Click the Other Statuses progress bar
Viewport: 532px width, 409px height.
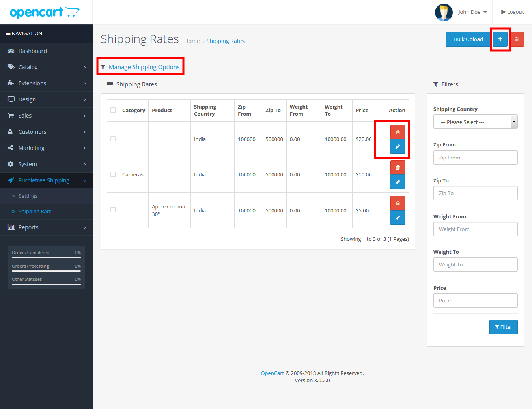(x=46, y=284)
